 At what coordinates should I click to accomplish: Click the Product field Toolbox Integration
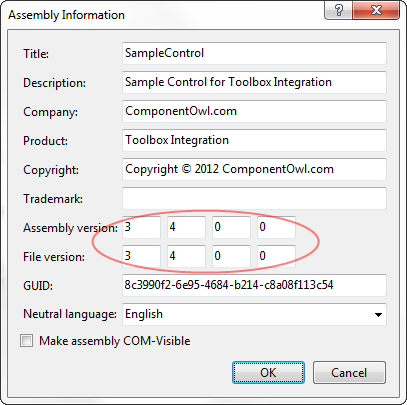[x=254, y=140]
